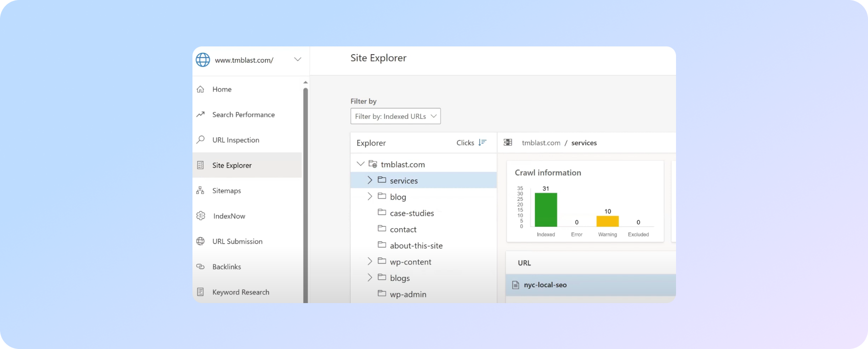Click the Home house icon
This screenshot has width=868, height=349.
[200, 89]
